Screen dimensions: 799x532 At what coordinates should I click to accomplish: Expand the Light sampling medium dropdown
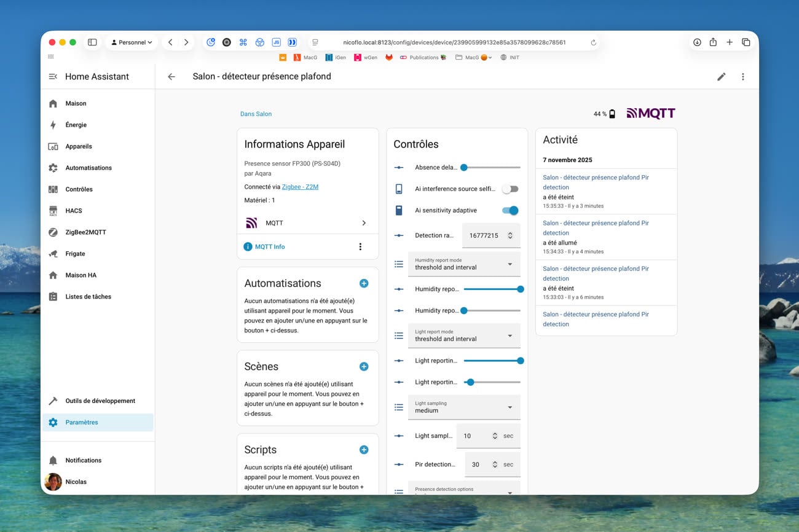pos(464,407)
